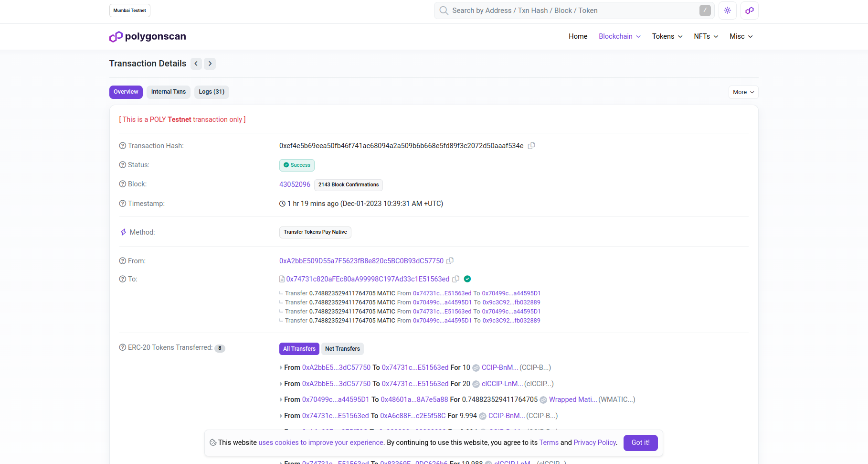
Task: Open the Logs (31) tab
Action: 212,92
